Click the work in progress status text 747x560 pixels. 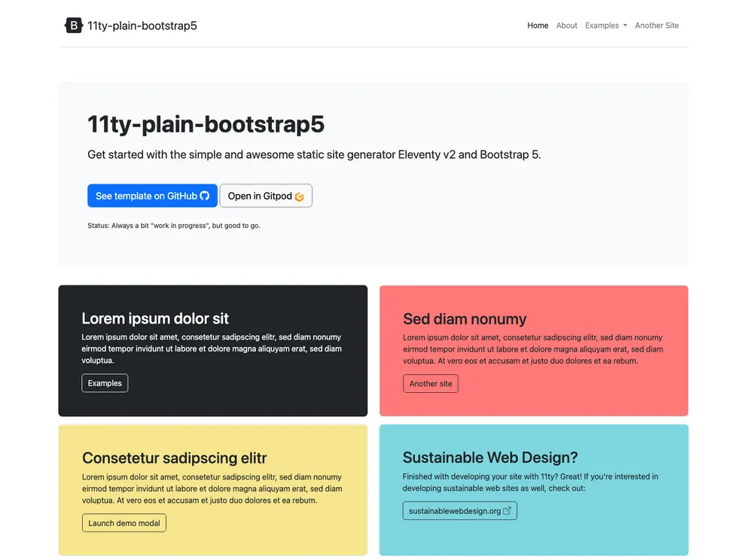pos(176,225)
